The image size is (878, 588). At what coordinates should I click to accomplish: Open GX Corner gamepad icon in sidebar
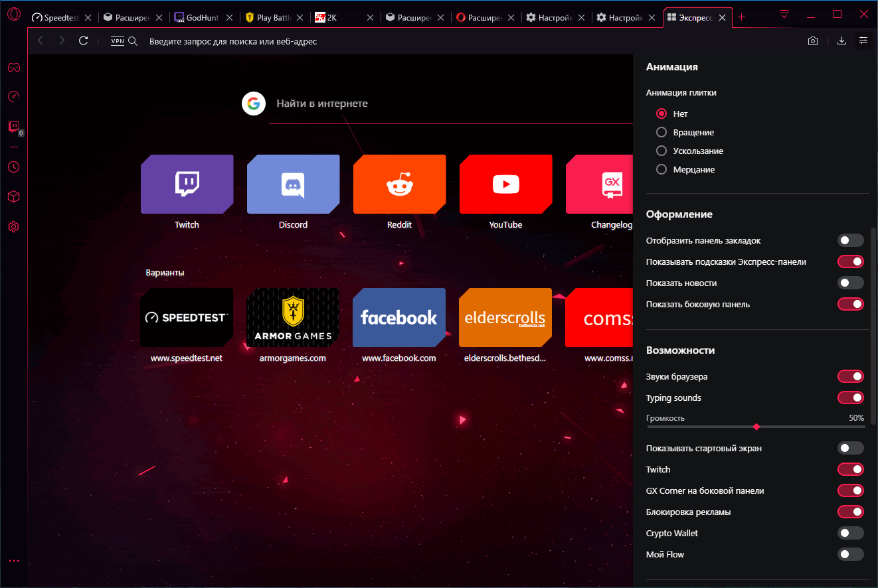coord(13,67)
